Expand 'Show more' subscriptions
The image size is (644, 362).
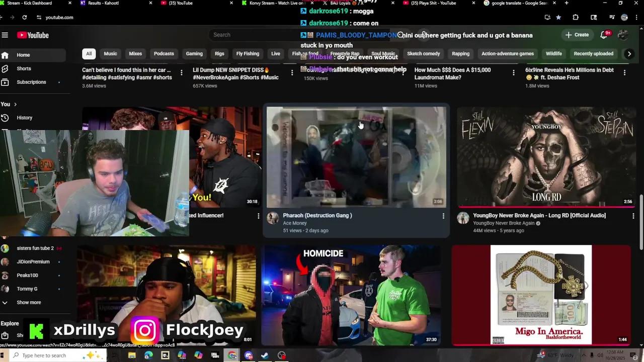(x=33, y=303)
